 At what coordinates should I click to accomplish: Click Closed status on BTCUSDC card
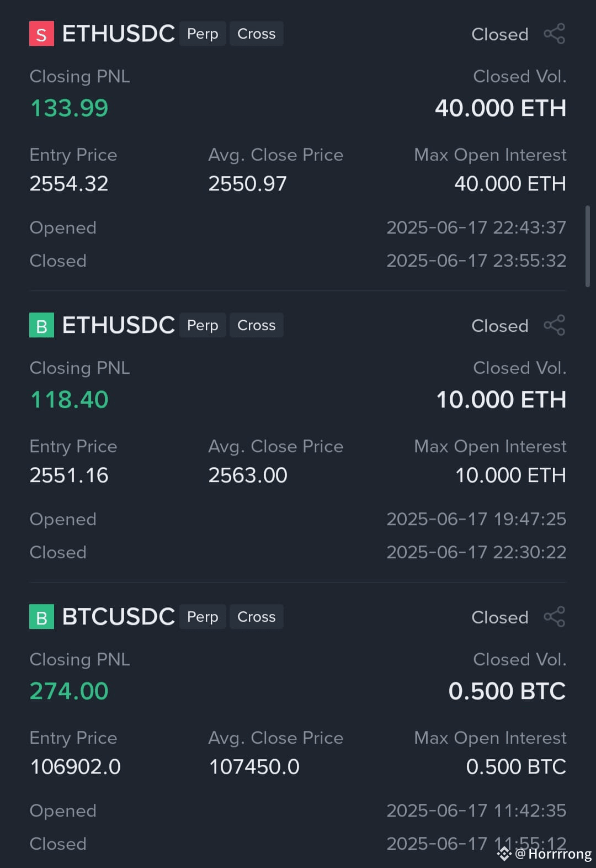[x=500, y=617]
